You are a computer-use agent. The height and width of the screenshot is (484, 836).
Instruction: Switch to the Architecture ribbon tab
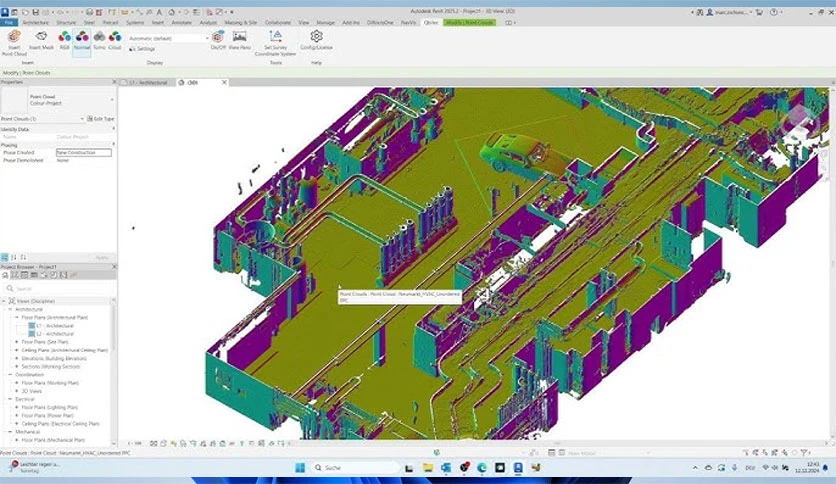click(x=36, y=22)
